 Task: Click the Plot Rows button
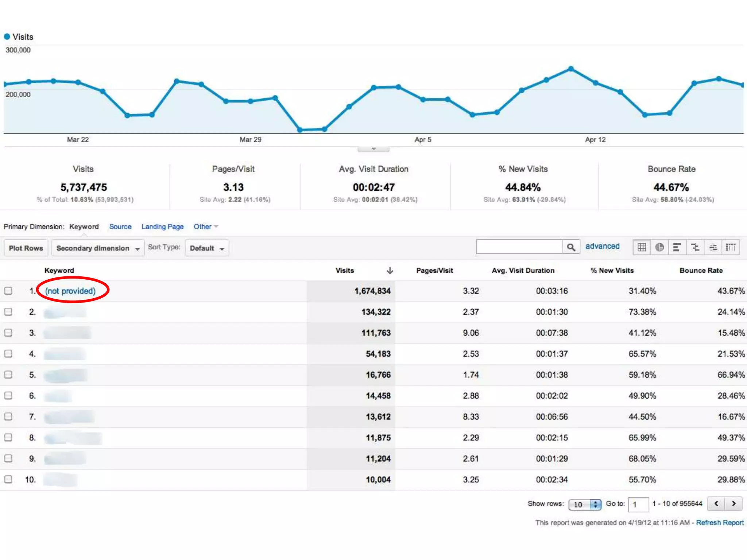(x=26, y=248)
